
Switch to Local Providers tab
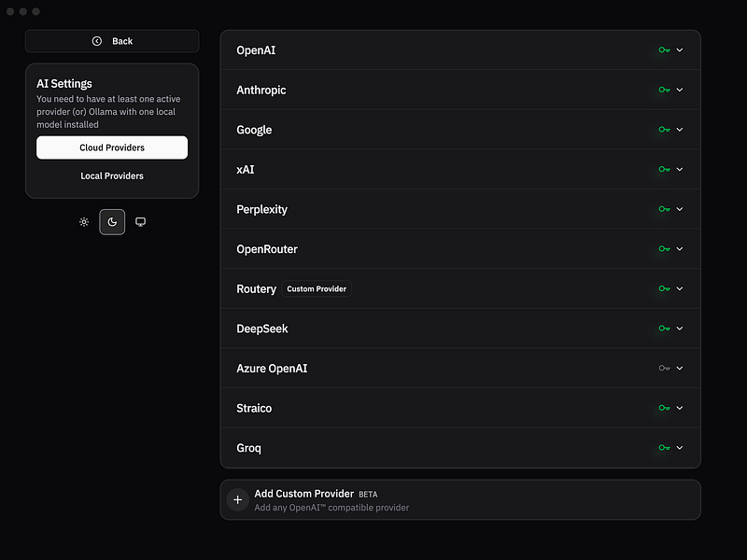point(112,175)
